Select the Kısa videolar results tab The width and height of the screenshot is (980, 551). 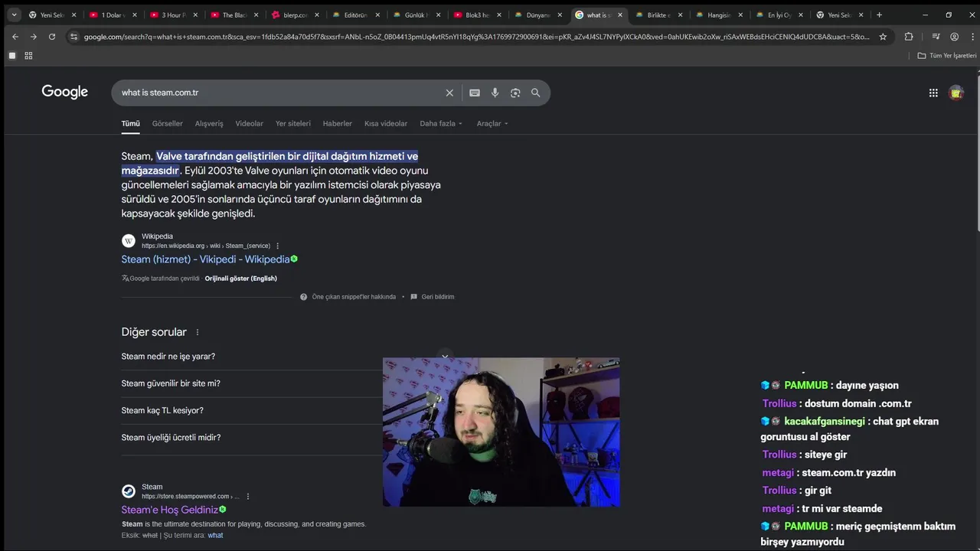point(386,123)
